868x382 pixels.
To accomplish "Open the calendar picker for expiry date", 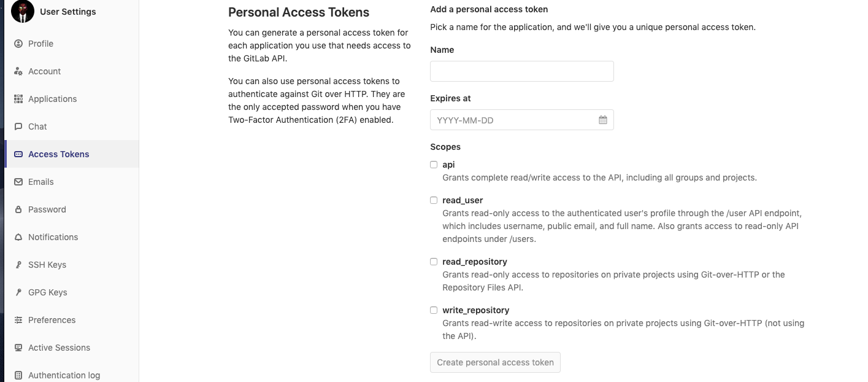I will [x=603, y=120].
